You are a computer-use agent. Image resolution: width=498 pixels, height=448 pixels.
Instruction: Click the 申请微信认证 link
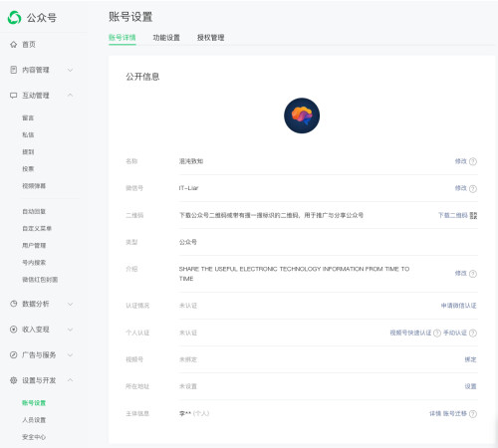[x=458, y=306]
